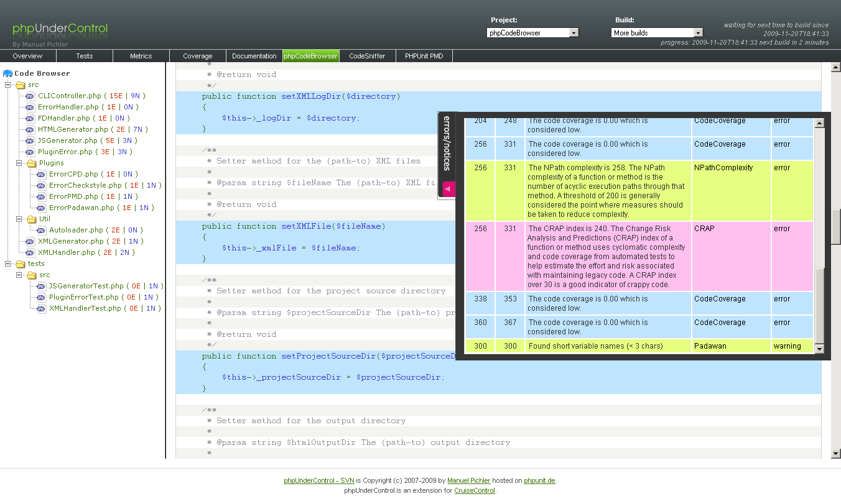Click the phpUnderControl logo
Image resolution: width=841 pixels, height=504 pixels.
point(60,29)
